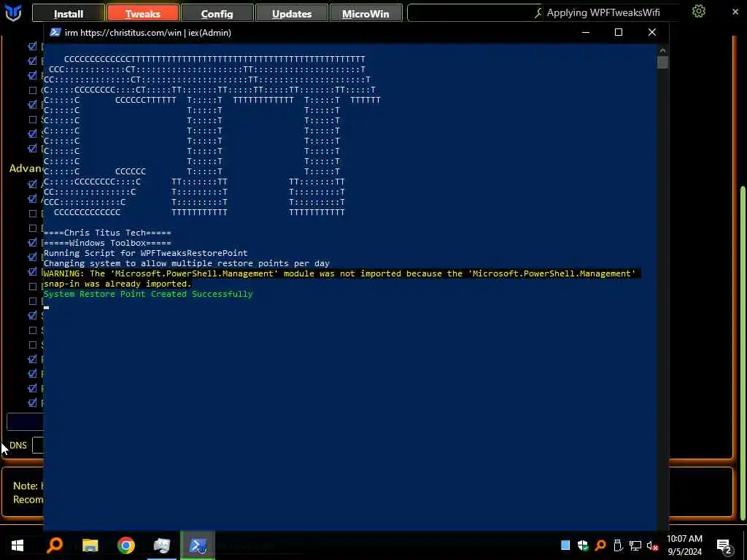Click the WinUtil shield logo icon
747x560 pixels.
13,13
